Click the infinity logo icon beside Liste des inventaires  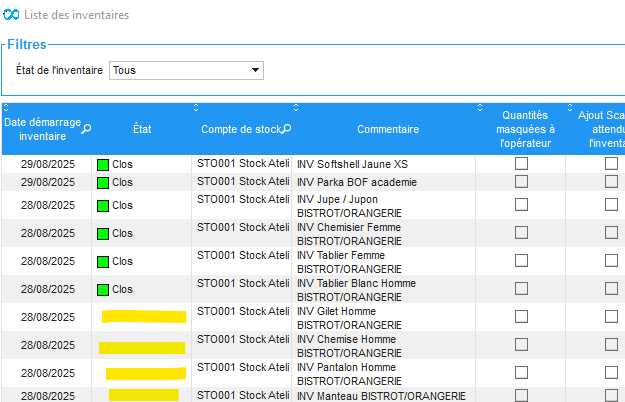point(12,16)
